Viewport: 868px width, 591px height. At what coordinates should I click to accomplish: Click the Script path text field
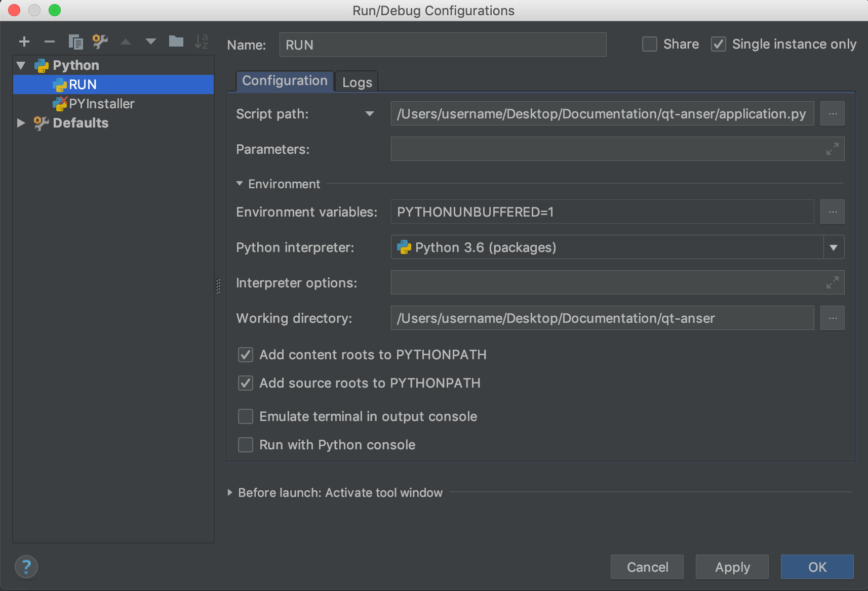click(603, 114)
